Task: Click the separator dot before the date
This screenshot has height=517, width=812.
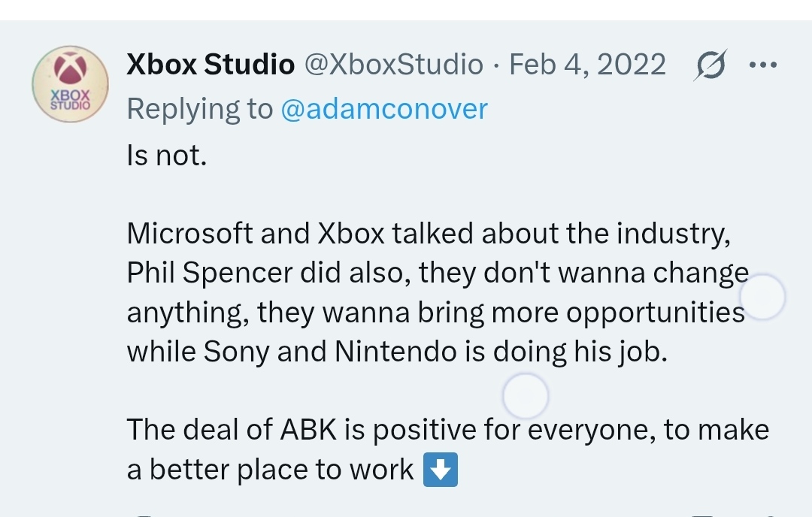Action: [x=496, y=65]
